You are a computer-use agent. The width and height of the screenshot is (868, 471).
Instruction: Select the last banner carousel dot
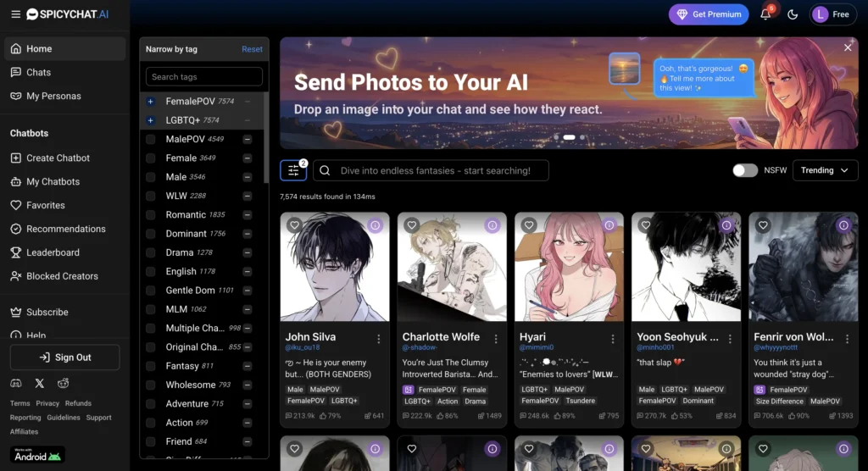coord(581,137)
